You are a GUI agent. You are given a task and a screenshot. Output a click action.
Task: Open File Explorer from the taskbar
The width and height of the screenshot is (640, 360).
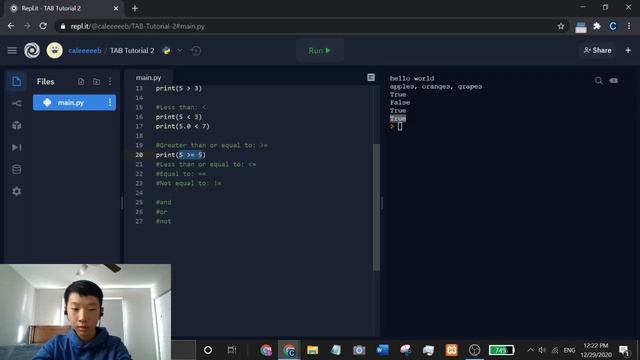(x=313, y=350)
